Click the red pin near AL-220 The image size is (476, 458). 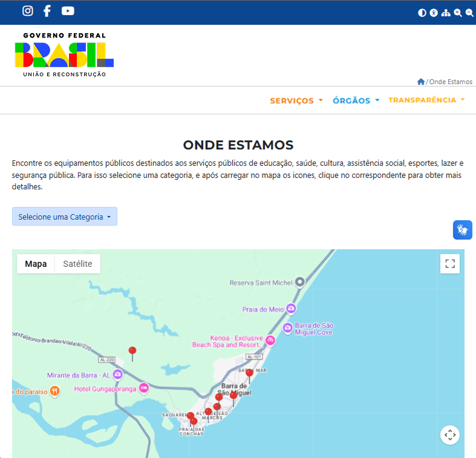click(x=132, y=351)
